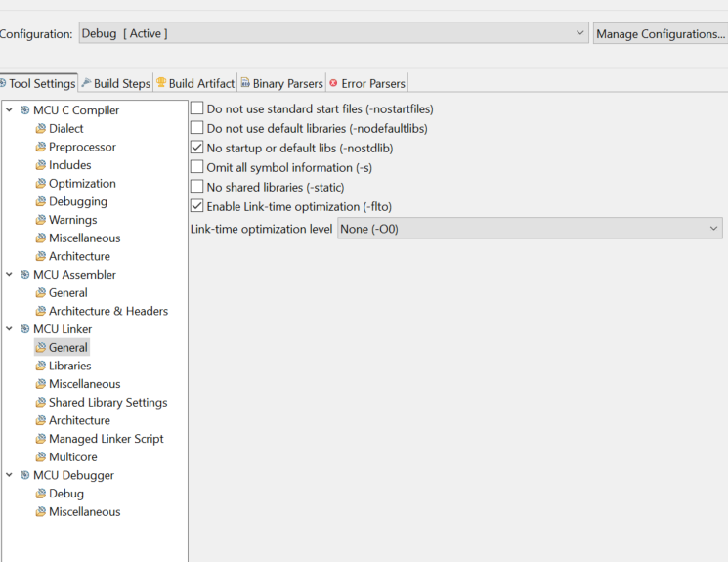
Task: Select Managed Linker Script settings
Action: click(x=106, y=439)
